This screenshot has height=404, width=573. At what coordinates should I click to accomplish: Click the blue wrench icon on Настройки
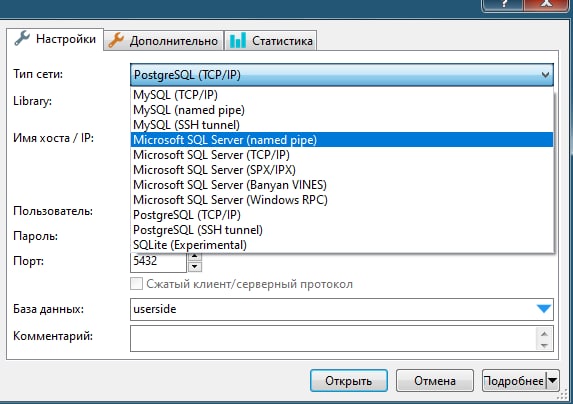(x=22, y=38)
